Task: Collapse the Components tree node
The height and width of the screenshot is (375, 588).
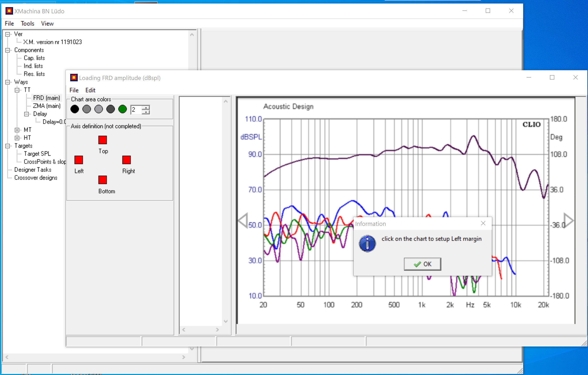Action: [x=8, y=50]
